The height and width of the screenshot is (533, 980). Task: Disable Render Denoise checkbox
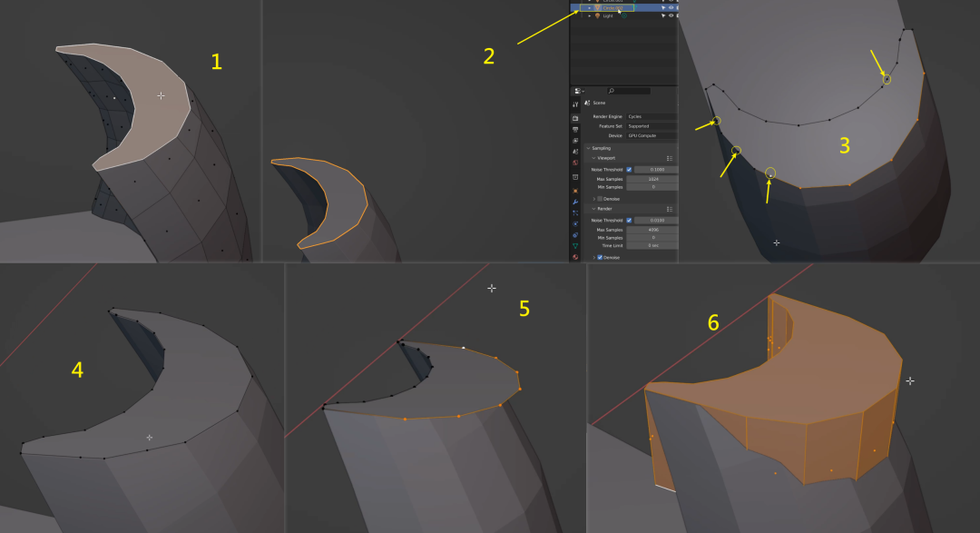click(x=600, y=257)
